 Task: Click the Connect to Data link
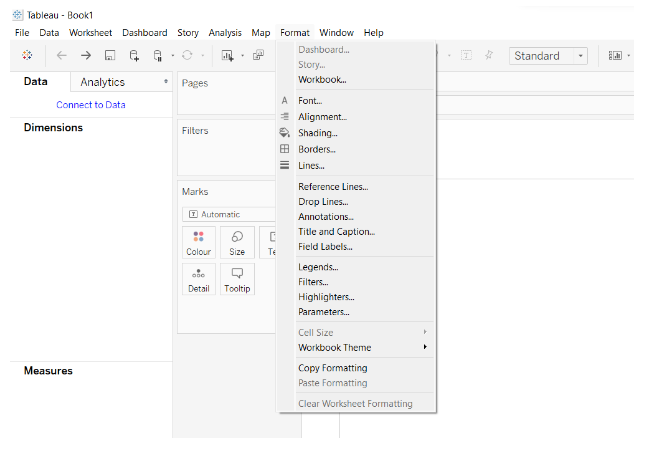pyautogui.click(x=90, y=105)
